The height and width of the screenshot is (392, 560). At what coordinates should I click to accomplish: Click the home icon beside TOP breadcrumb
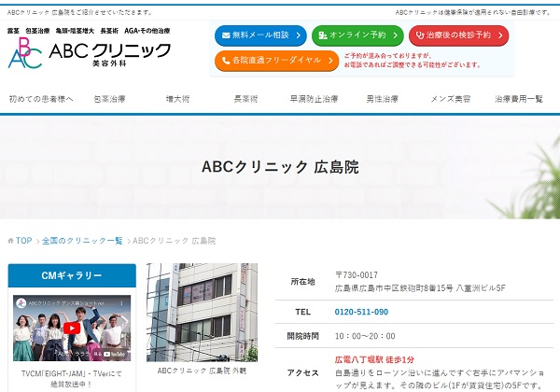click(10, 241)
